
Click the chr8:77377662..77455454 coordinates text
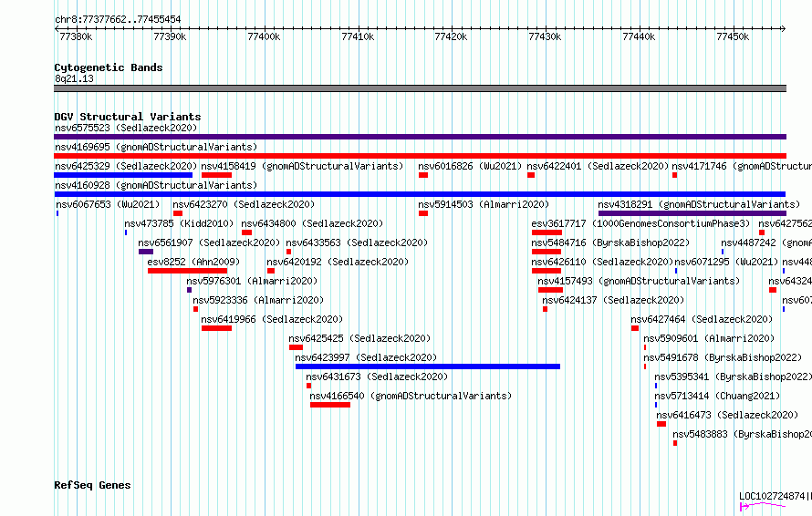(118, 20)
